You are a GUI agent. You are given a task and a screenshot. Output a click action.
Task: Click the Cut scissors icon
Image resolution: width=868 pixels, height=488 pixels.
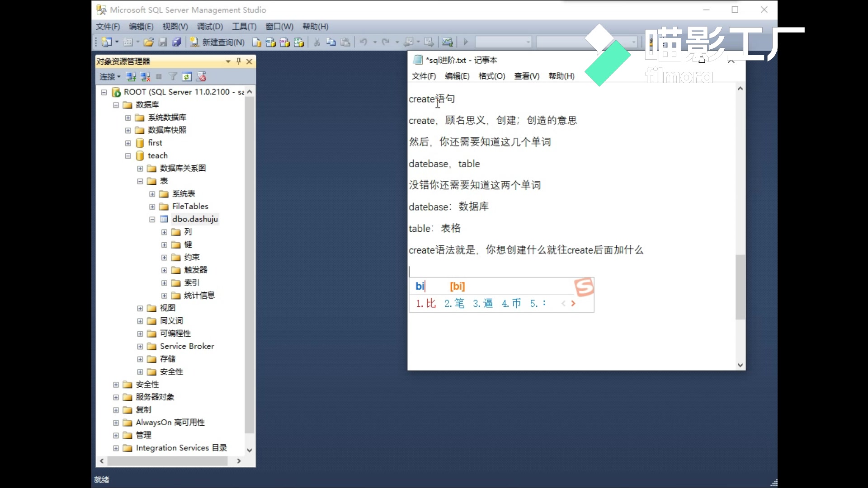click(x=317, y=42)
